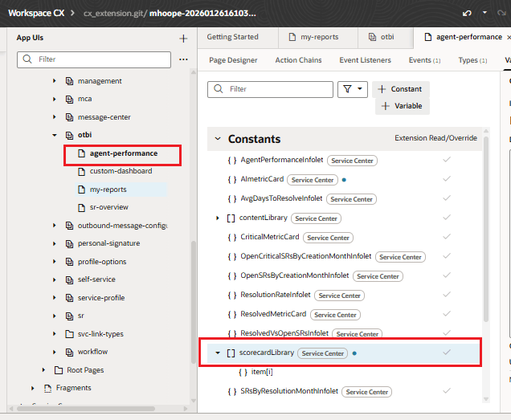Expand the Fragments tree node

(33, 388)
